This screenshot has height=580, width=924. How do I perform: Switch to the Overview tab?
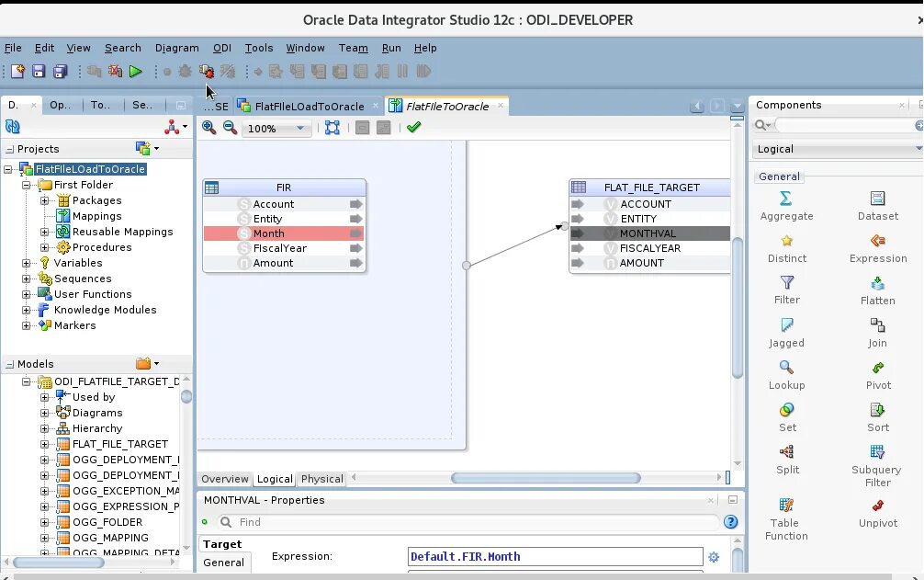(x=224, y=479)
